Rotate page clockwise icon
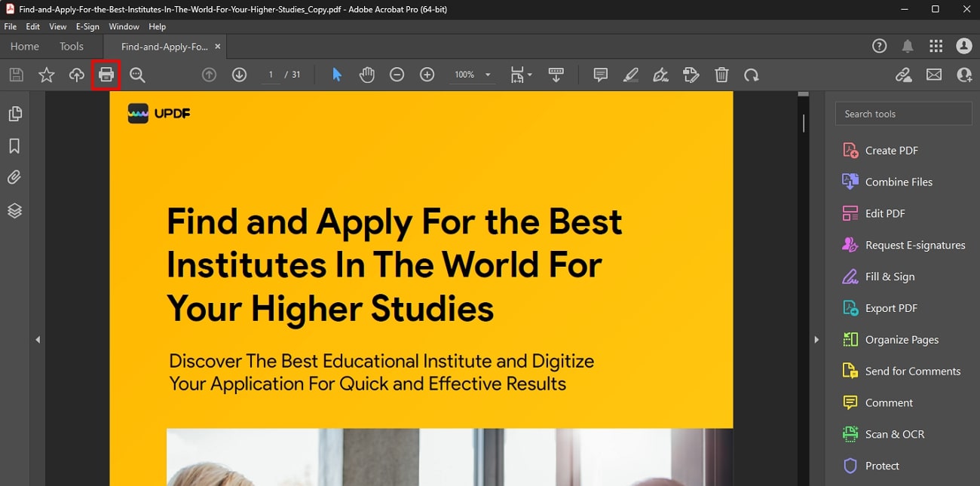The height and width of the screenshot is (486, 980). pyautogui.click(x=752, y=75)
